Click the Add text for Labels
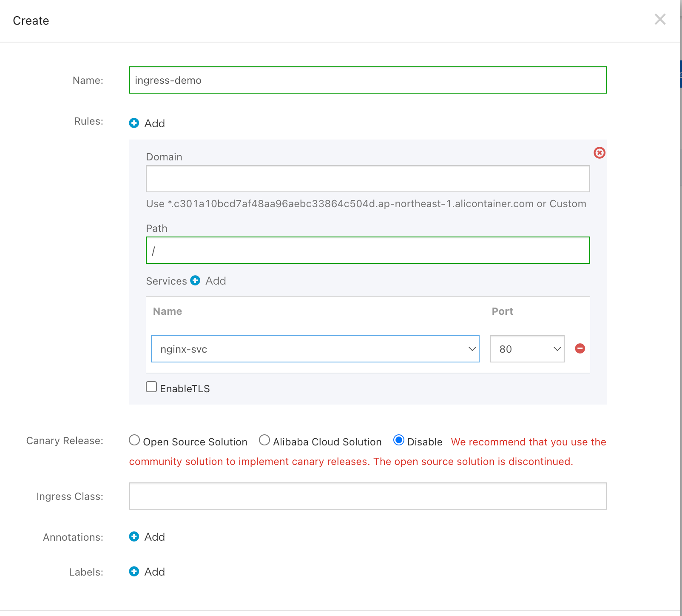 (155, 572)
